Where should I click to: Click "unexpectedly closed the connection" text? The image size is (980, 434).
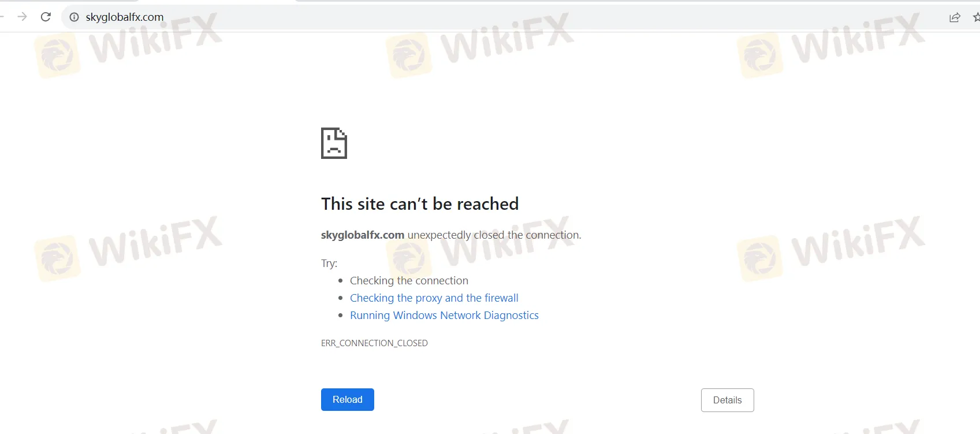[x=494, y=235]
